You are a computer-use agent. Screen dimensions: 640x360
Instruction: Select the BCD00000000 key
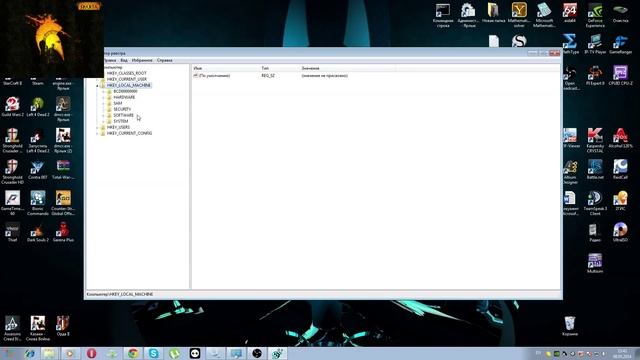pyautogui.click(x=125, y=91)
